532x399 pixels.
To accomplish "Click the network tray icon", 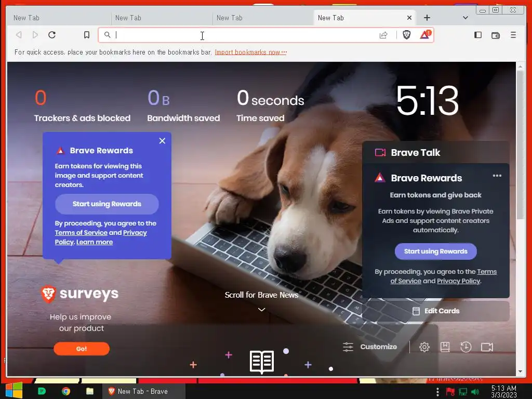I will [x=463, y=392].
